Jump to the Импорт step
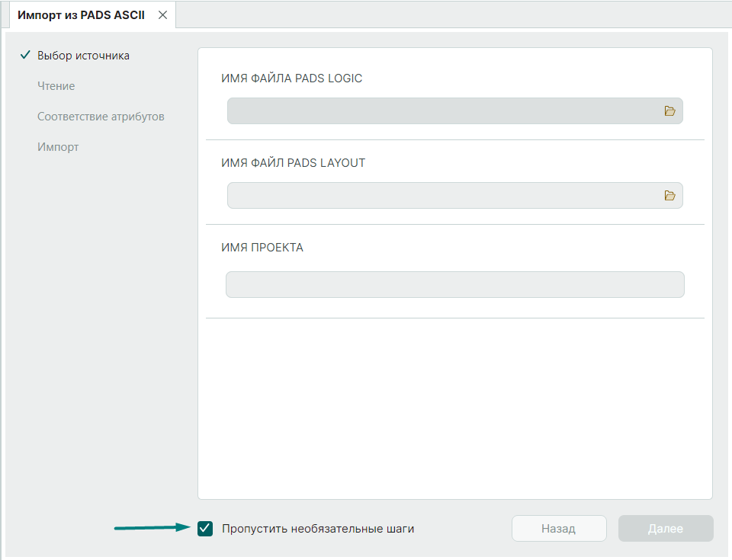 pos(58,147)
